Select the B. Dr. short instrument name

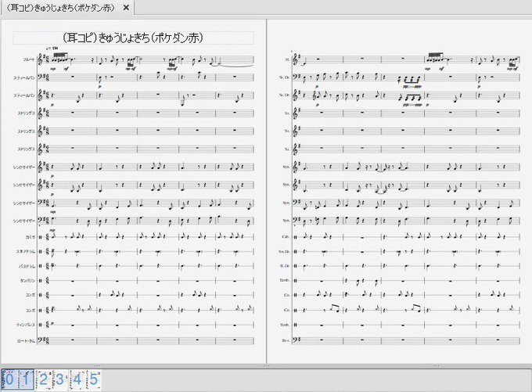point(285,266)
